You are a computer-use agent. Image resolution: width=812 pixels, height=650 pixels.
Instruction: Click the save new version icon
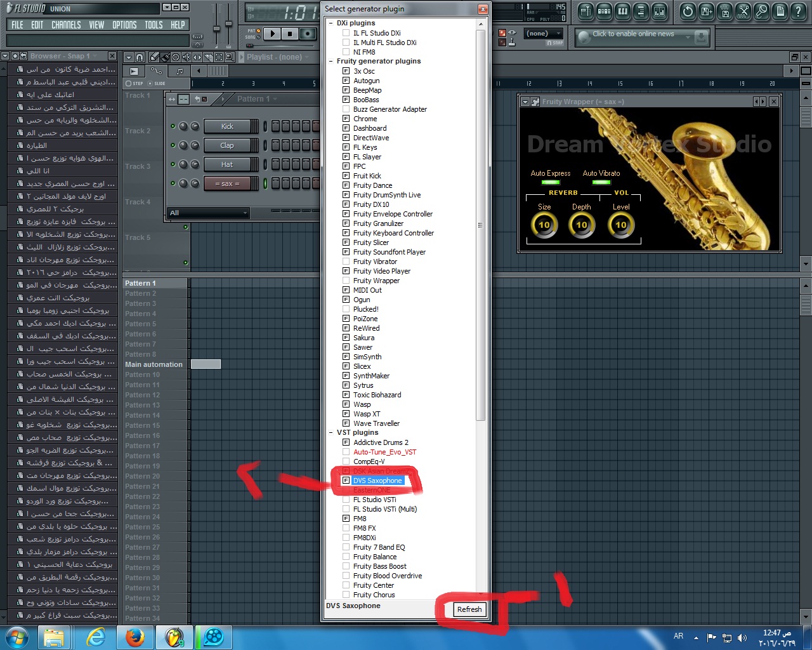tap(706, 11)
